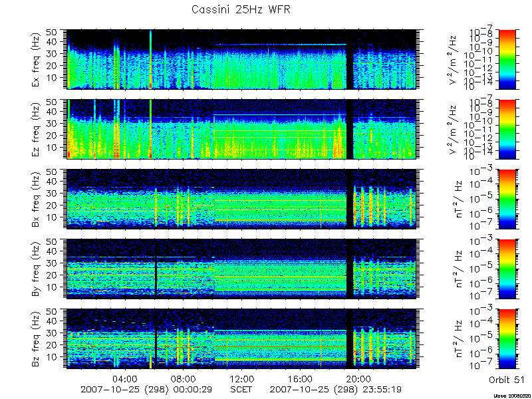Image resolution: width=532 pixels, height=399 pixels.
Task: Click the Ex freq (Hz) axis label
Action: [36, 59]
